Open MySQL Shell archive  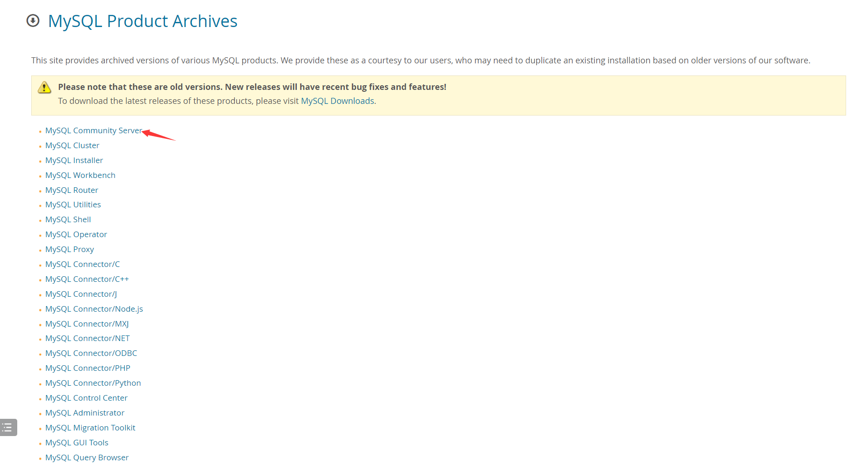coord(68,219)
